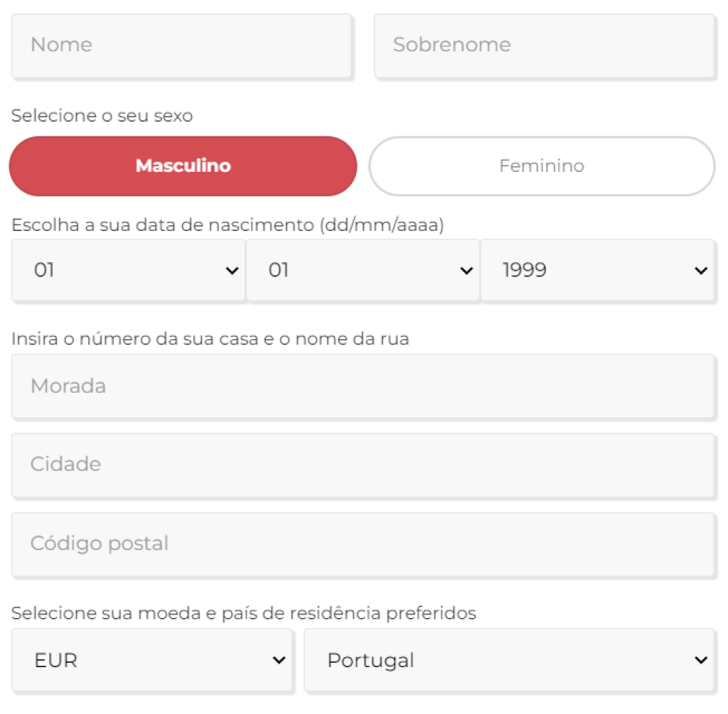Screen dimensions: 728x714
Task: Click into the Código postal field
Action: pos(363,543)
